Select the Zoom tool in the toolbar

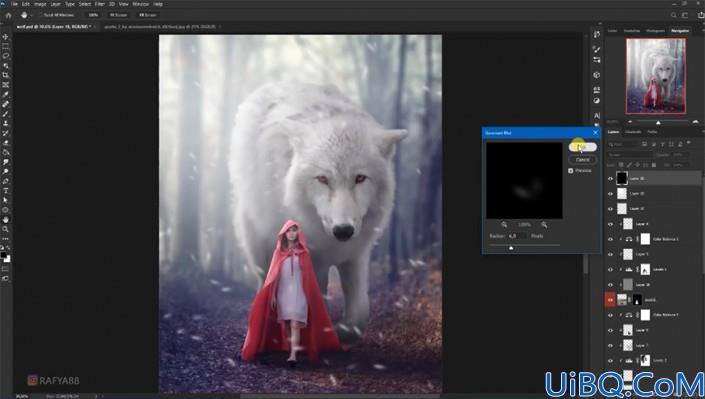(5, 229)
